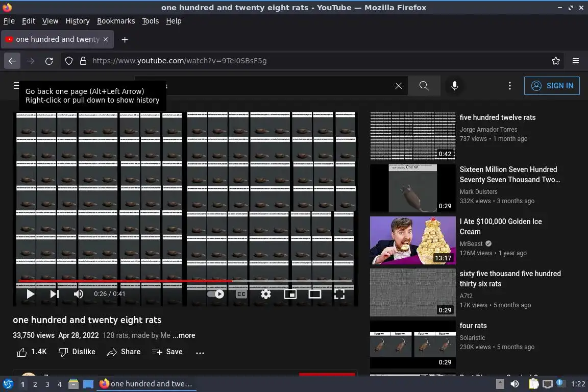This screenshot has height=392, width=588.
Task: Toggle closed captions CC
Action: tap(241, 294)
